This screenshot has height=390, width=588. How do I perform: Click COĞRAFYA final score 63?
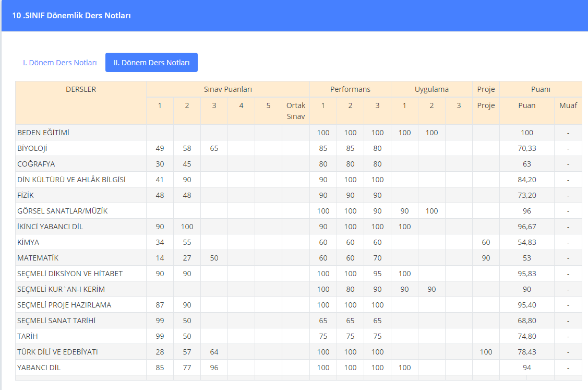click(x=527, y=164)
